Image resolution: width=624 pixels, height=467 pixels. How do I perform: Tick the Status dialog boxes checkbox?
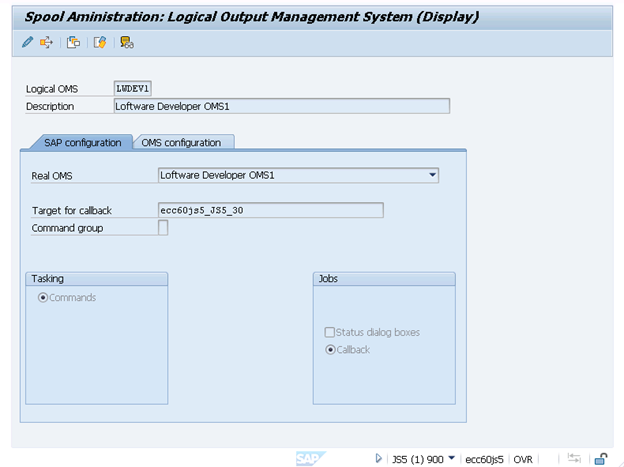click(x=330, y=332)
